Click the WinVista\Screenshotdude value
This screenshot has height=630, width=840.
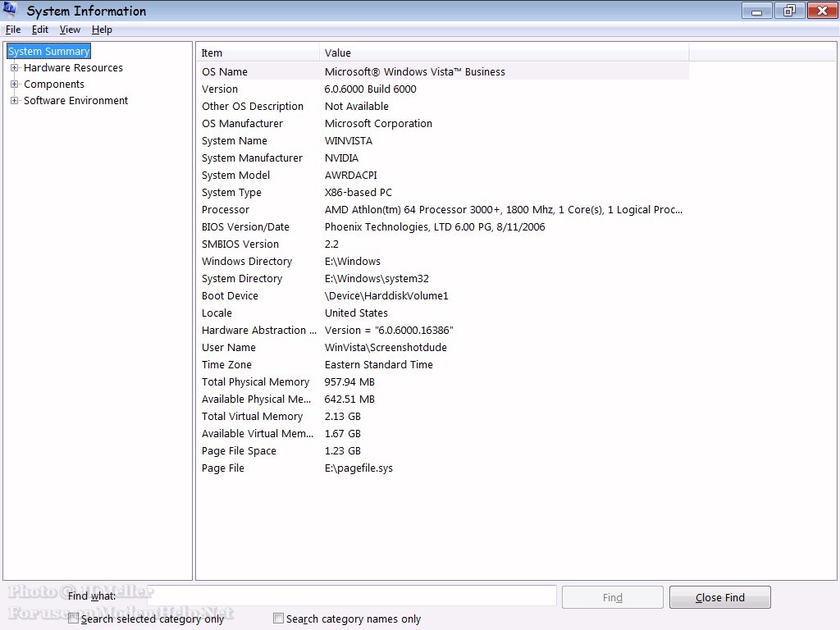(x=386, y=347)
